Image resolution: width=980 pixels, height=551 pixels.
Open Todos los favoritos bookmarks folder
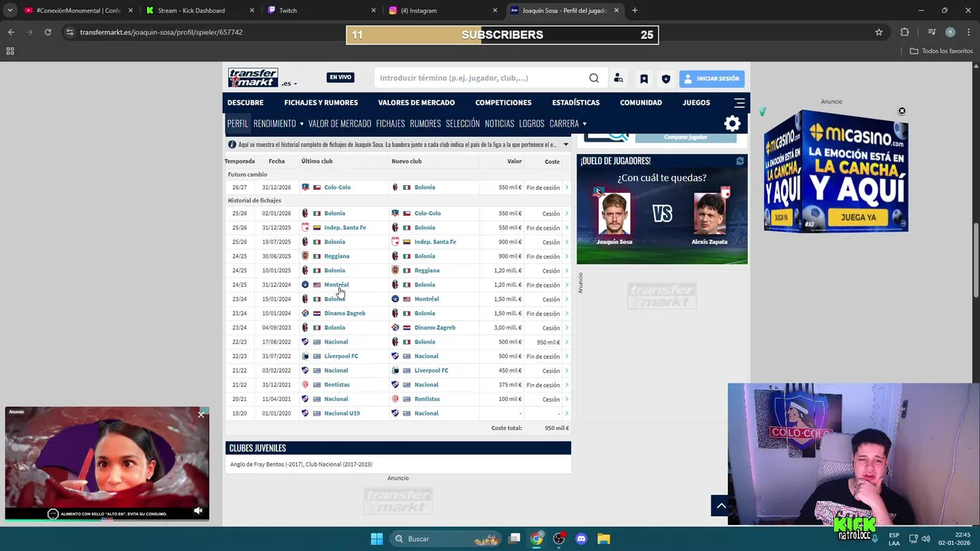point(941,51)
